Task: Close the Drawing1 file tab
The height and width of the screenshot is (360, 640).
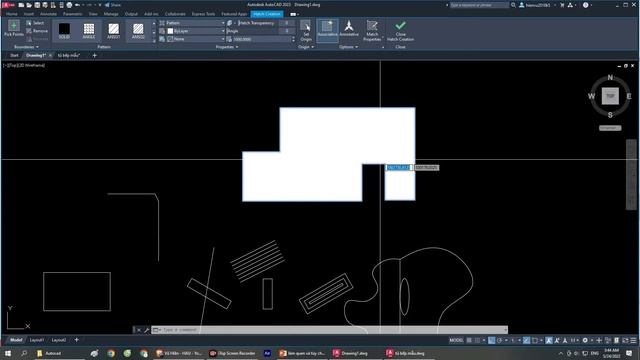Action: coord(51,56)
